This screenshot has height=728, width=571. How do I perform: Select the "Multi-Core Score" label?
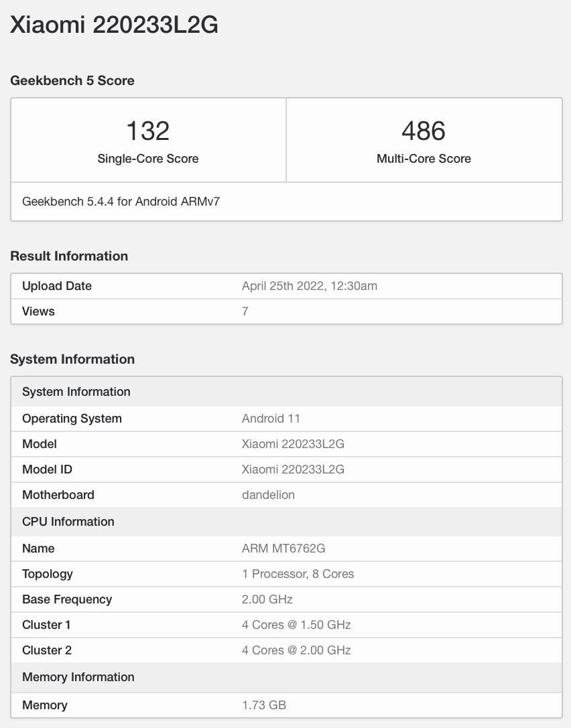(x=424, y=158)
